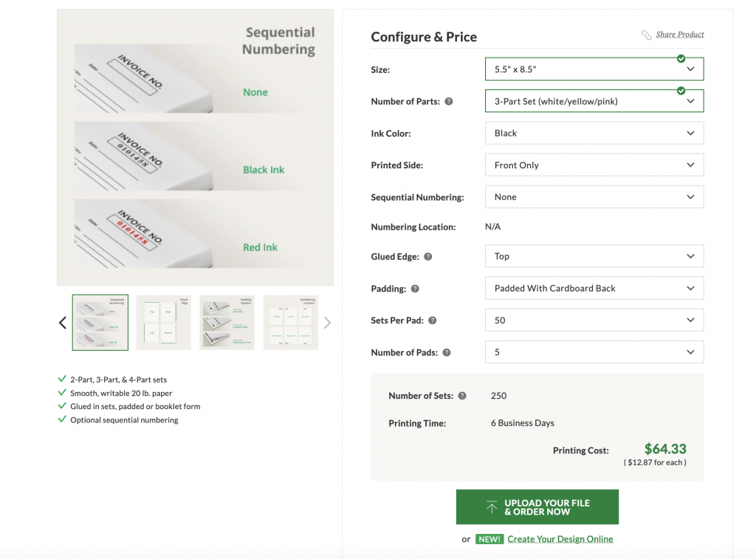
Task: Click Upload Your File & Order Now
Action: coord(537,507)
